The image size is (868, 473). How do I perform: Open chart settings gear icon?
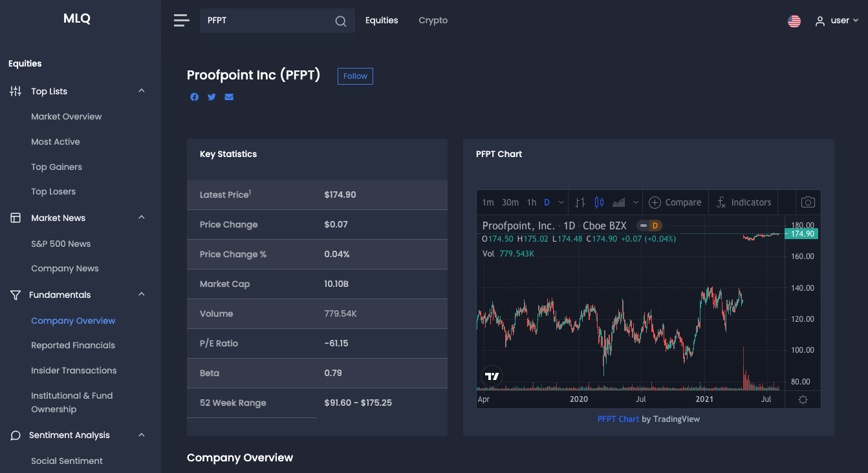click(803, 400)
